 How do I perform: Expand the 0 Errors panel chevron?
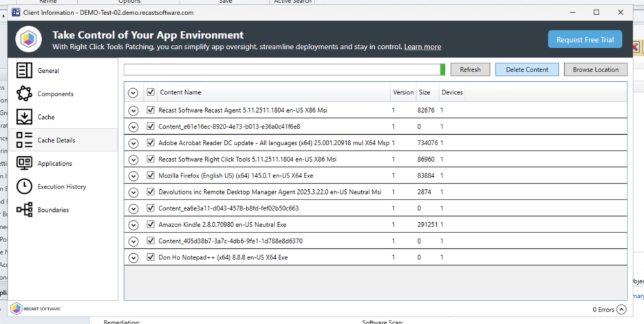621,310
